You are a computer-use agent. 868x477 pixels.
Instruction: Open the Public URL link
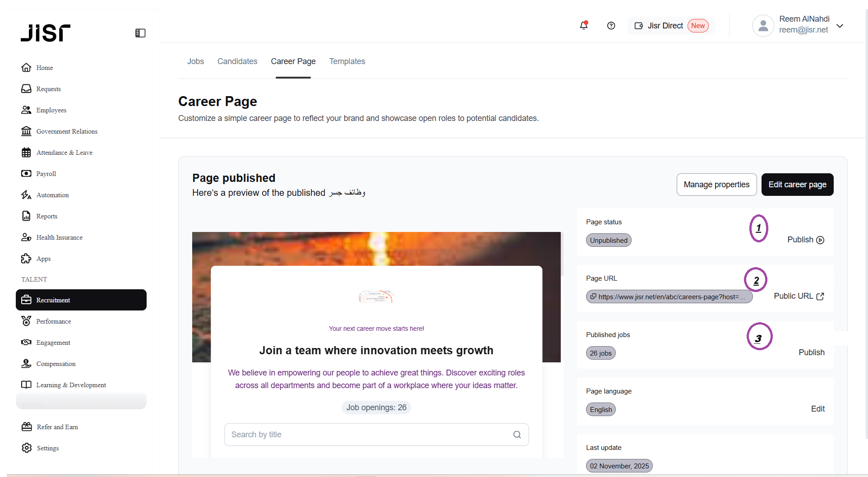(x=799, y=296)
